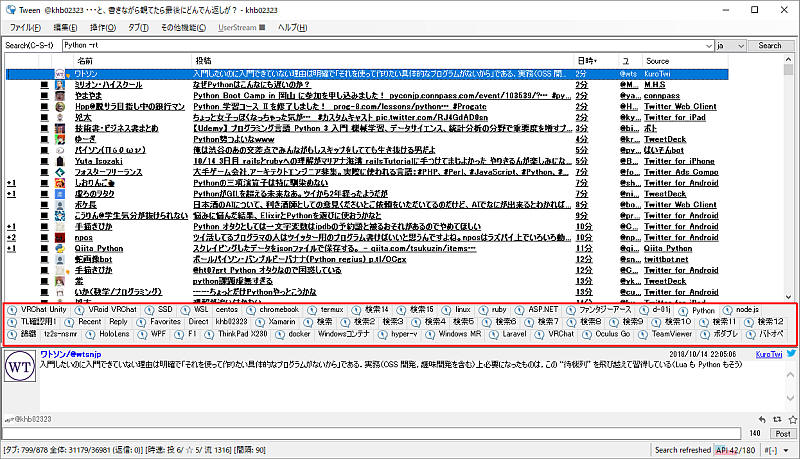Open the 操作(O) menu
This screenshot has height=459, width=800.
[103, 28]
